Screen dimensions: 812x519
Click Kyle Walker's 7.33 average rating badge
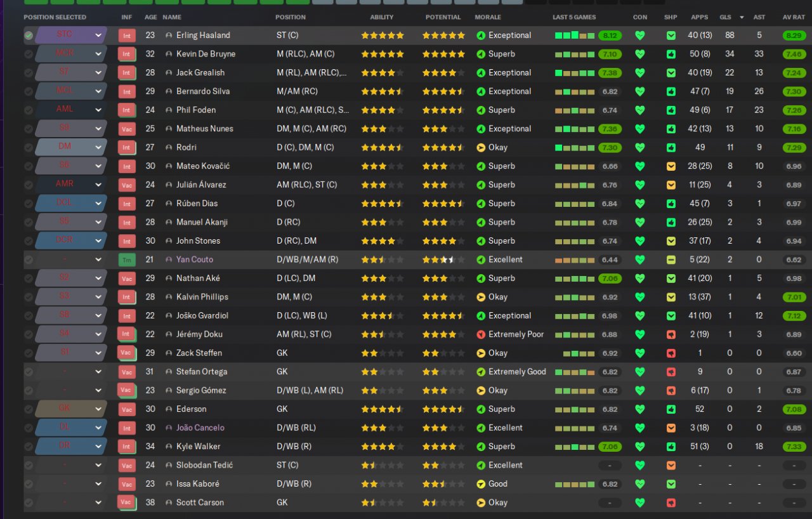click(x=794, y=447)
